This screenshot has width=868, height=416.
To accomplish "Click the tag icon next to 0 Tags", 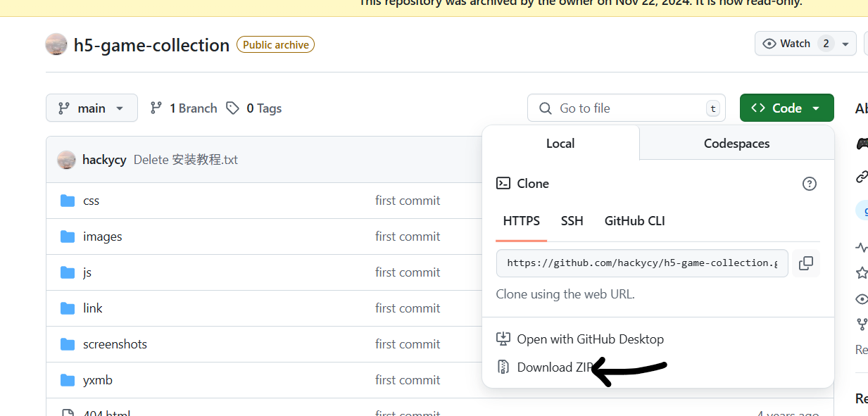I will point(232,108).
